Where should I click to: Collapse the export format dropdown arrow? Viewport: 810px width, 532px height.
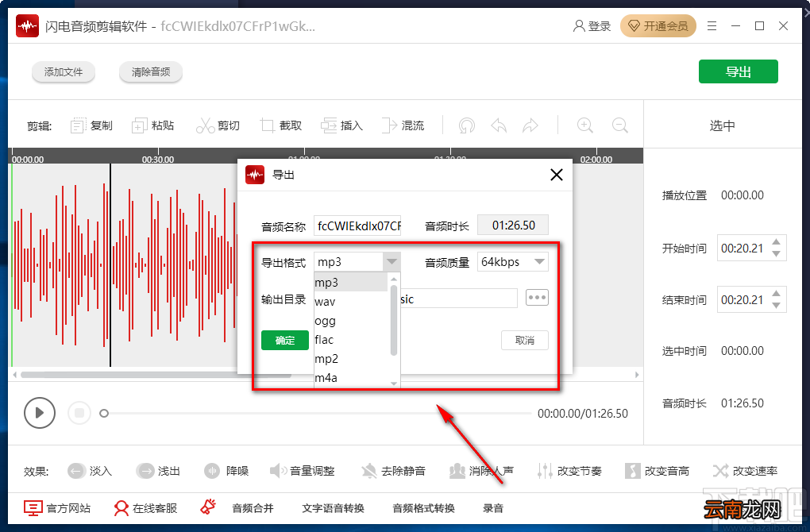391,262
